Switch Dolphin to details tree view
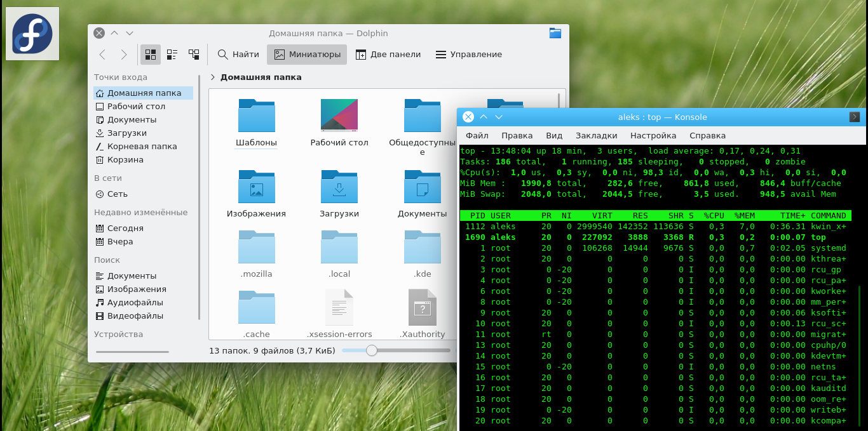The width and height of the screenshot is (868, 431). (194, 55)
